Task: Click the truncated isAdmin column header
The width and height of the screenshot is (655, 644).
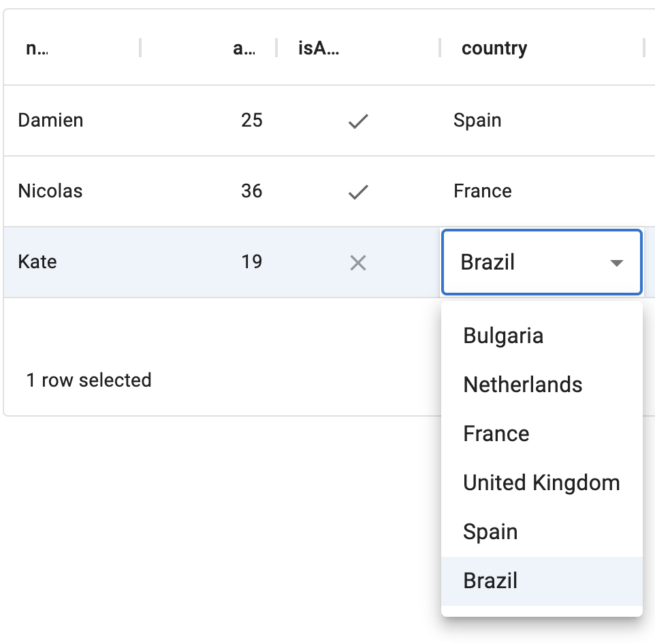Action: point(319,48)
